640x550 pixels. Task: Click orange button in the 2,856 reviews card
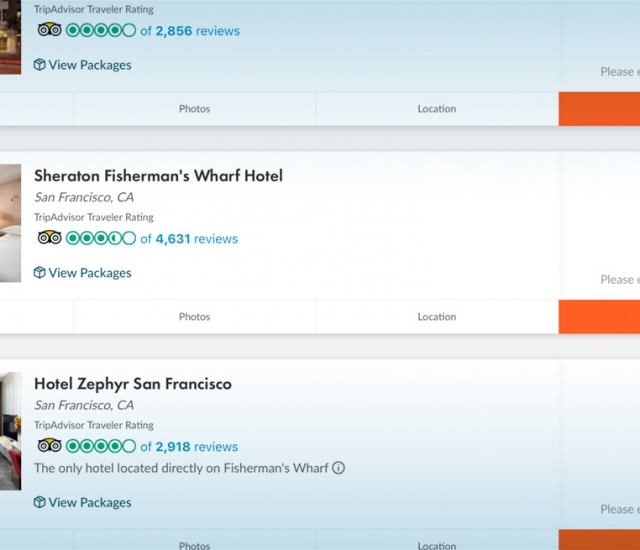599,109
